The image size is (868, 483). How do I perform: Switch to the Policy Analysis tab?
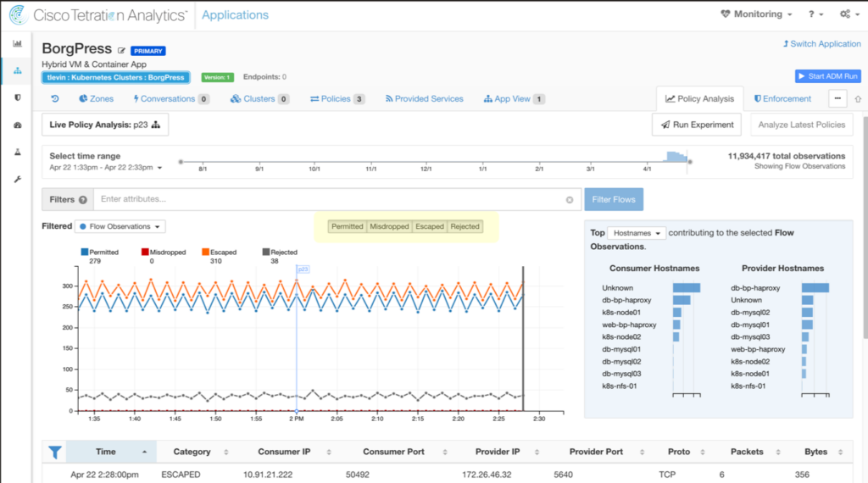(x=699, y=98)
